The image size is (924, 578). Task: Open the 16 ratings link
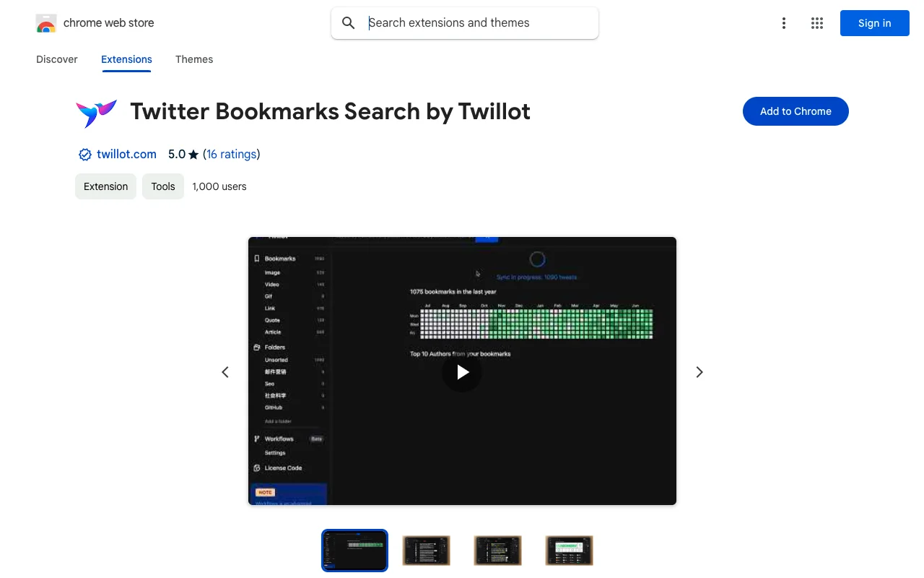click(x=231, y=154)
